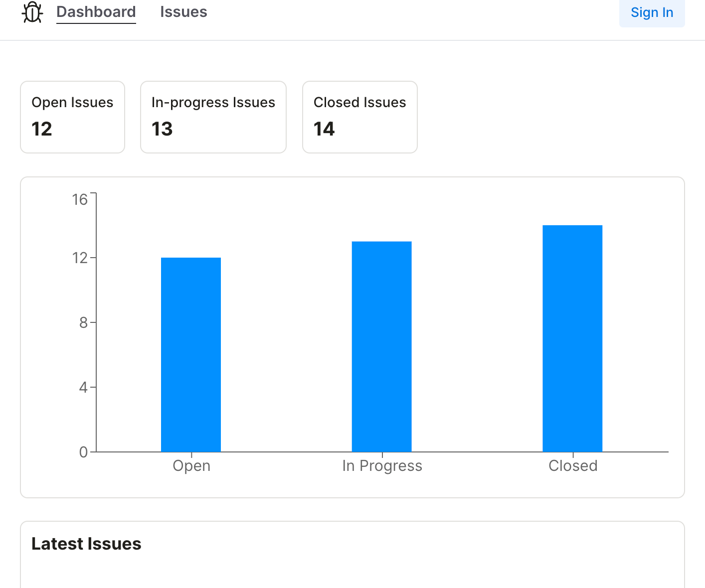Click the 8 y-axis tick label
The width and height of the screenshot is (705, 588).
click(83, 323)
